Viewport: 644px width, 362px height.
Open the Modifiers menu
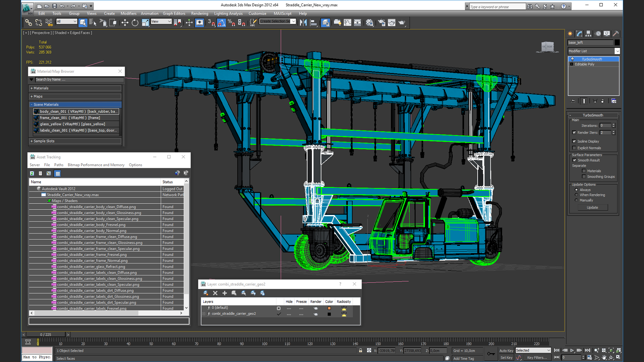pyautogui.click(x=128, y=13)
